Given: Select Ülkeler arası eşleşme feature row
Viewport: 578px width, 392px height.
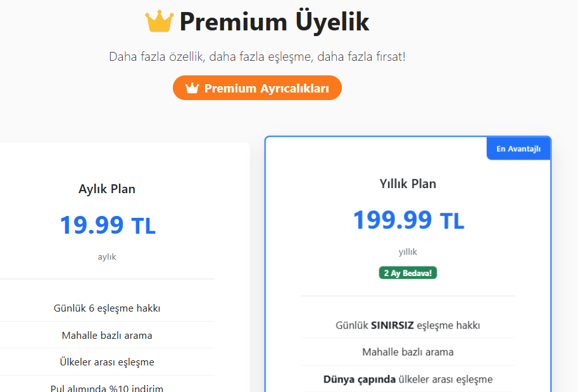Looking at the screenshot, I should pos(107,362).
